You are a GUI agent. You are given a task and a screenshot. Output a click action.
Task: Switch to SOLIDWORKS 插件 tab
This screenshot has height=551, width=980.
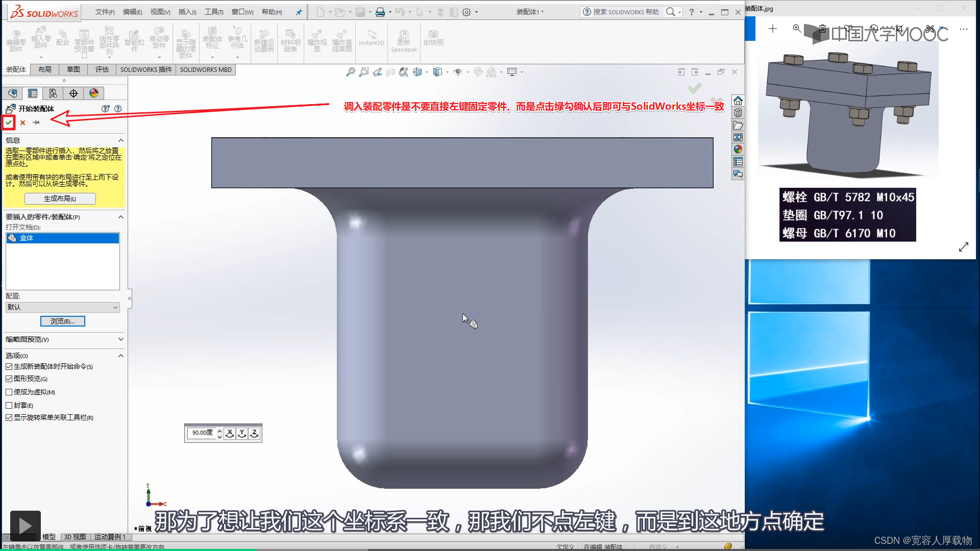coord(146,69)
